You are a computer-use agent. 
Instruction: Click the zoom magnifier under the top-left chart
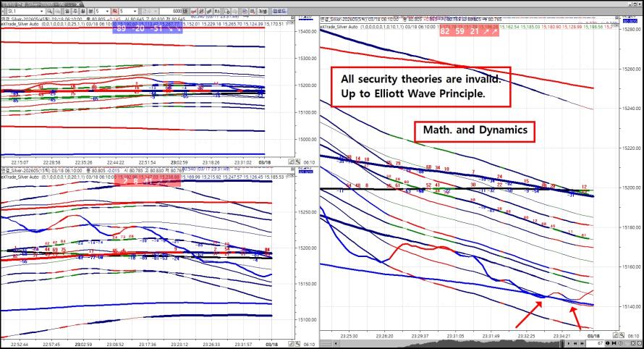coord(297,162)
